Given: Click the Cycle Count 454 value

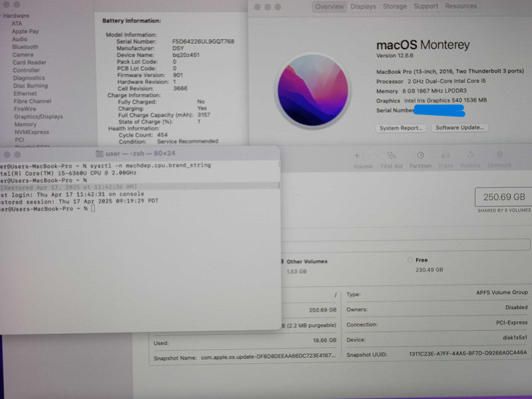Looking at the screenshot, I should coord(162,135).
